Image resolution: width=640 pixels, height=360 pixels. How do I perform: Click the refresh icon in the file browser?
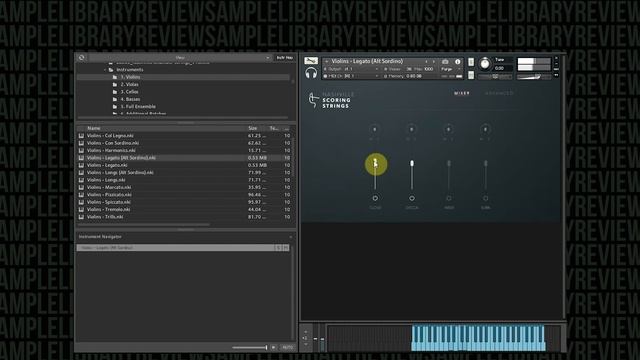point(82,58)
